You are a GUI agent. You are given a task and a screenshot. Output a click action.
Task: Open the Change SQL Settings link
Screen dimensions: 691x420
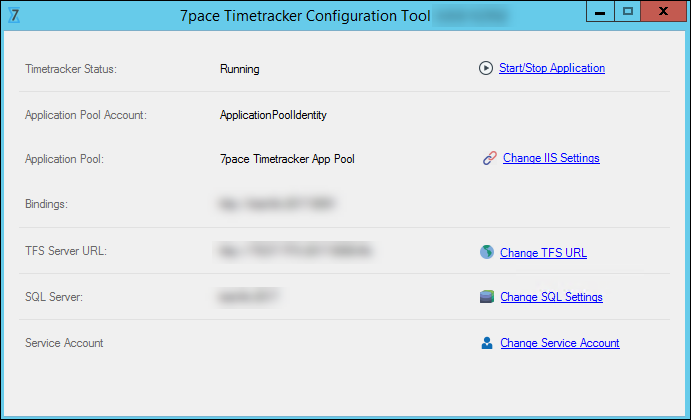coord(551,297)
